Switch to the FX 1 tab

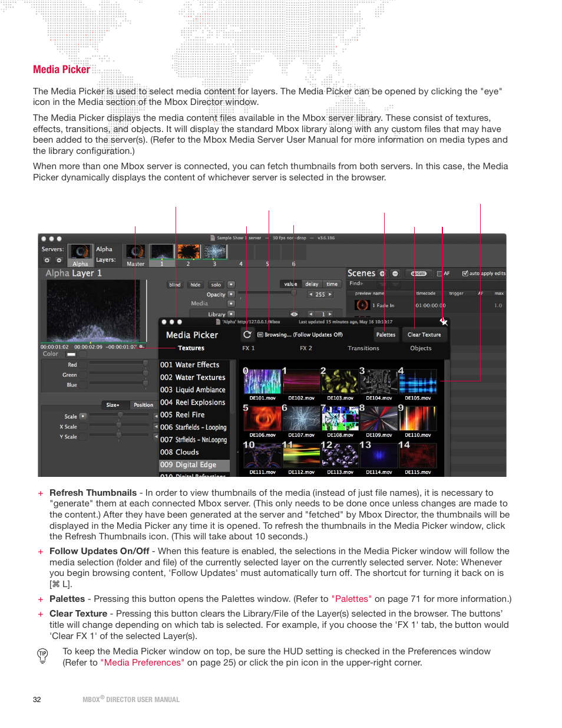pos(249,348)
